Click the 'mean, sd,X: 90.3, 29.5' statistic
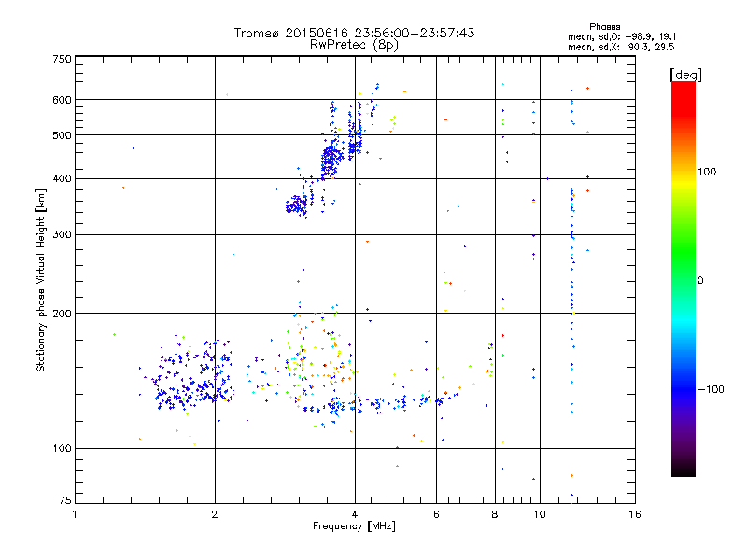This screenshot has width=747, height=560. click(621, 47)
